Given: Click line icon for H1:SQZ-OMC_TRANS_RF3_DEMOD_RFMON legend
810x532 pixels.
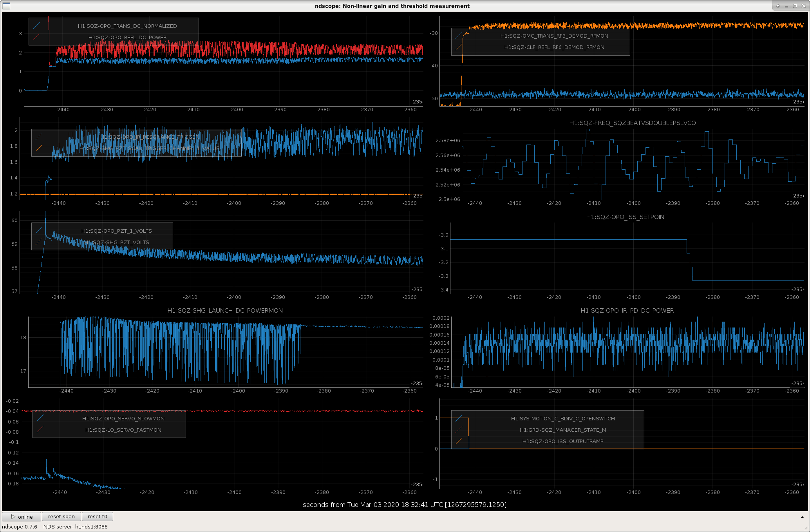Looking at the screenshot, I should [x=459, y=36].
